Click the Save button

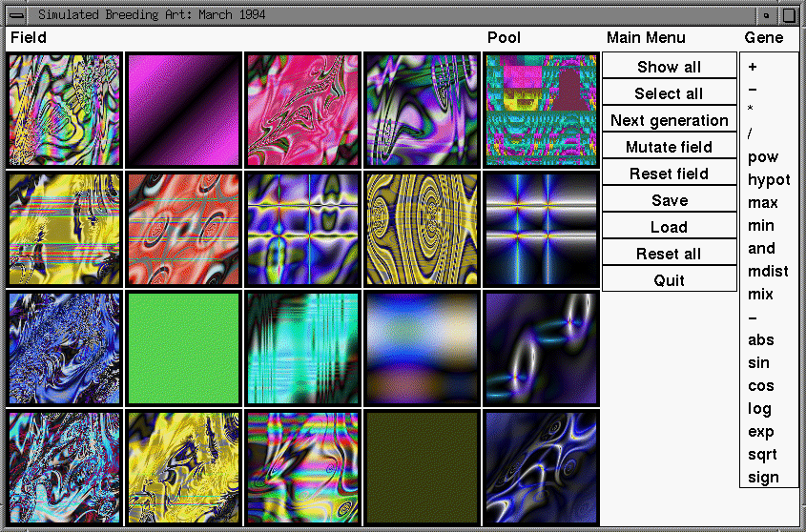(669, 200)
